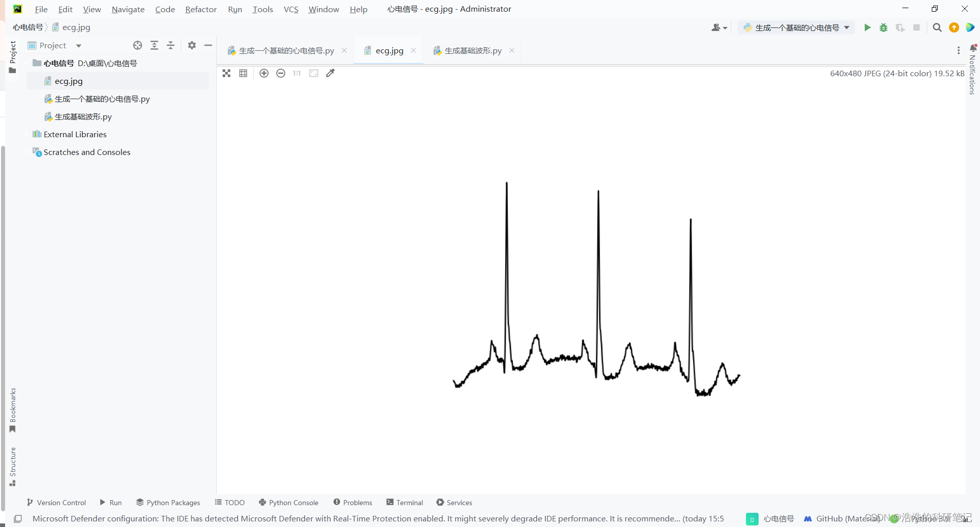
Task: Open the Python Console
Action: pos(288,502)
